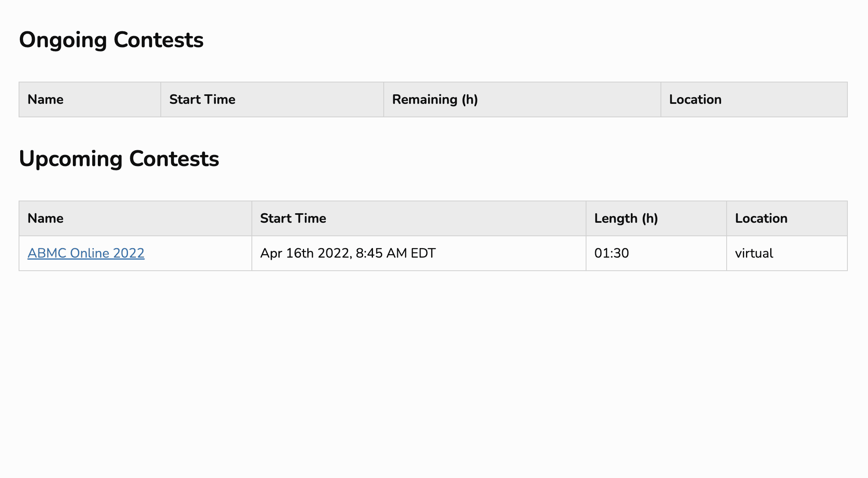Viewport: 868px width, 478px height.
Task: Select the Upcoming Contests heading
Action: (x=120, y=159)
